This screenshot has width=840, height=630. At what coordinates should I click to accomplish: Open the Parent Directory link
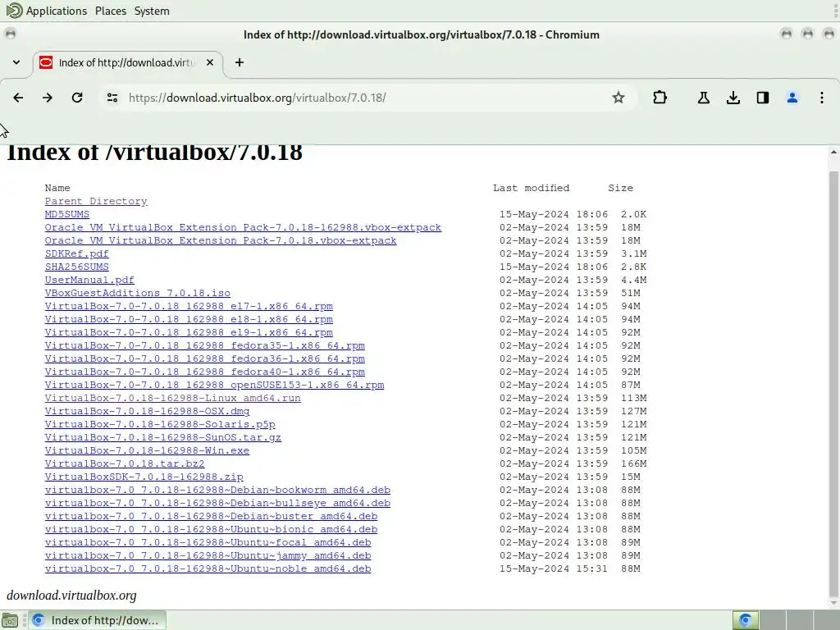coord(96,202)
